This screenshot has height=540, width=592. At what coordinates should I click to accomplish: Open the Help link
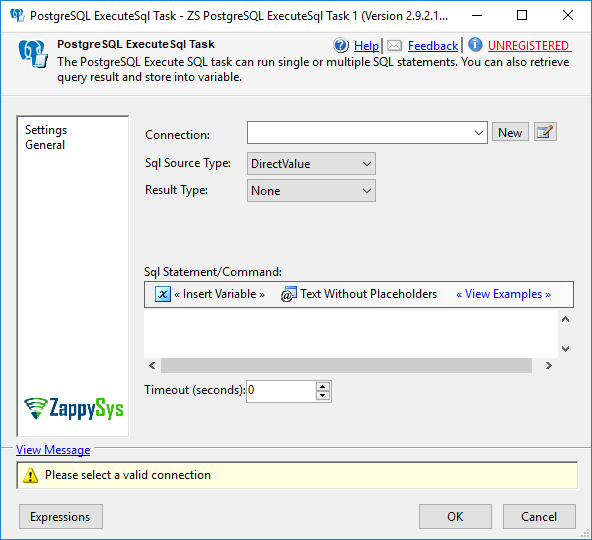pos(366,46)
